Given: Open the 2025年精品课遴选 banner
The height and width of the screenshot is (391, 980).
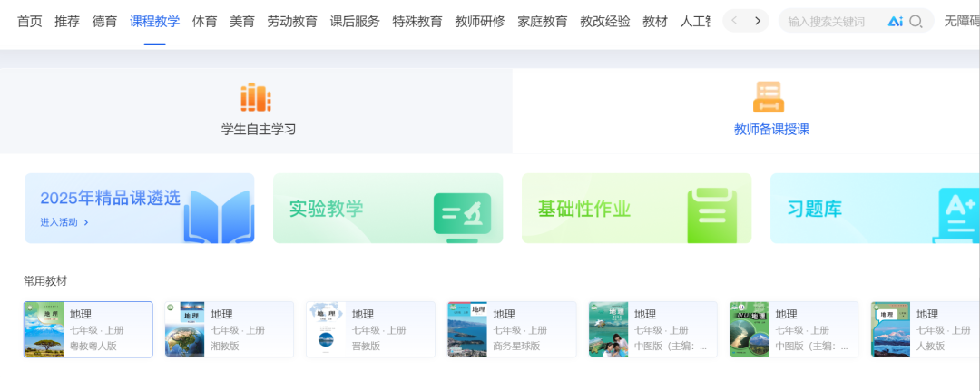Looking at the screenshot, I should 140,208.
